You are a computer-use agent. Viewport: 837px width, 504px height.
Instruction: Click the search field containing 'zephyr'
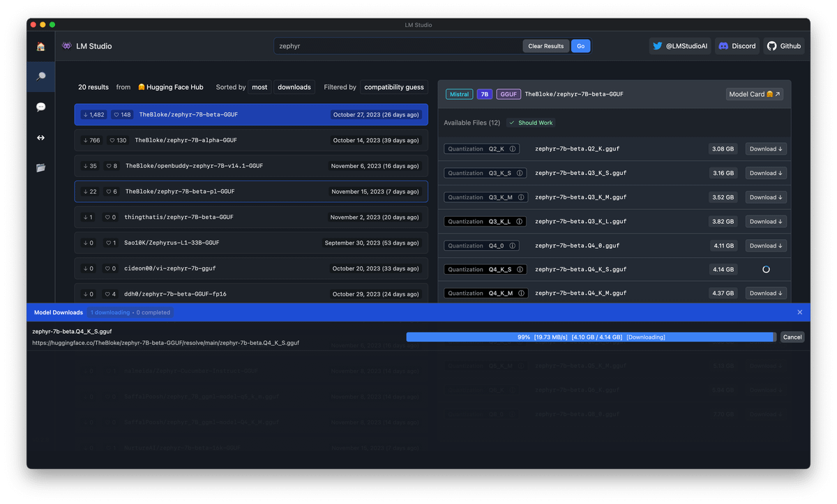tap(398, 46)
